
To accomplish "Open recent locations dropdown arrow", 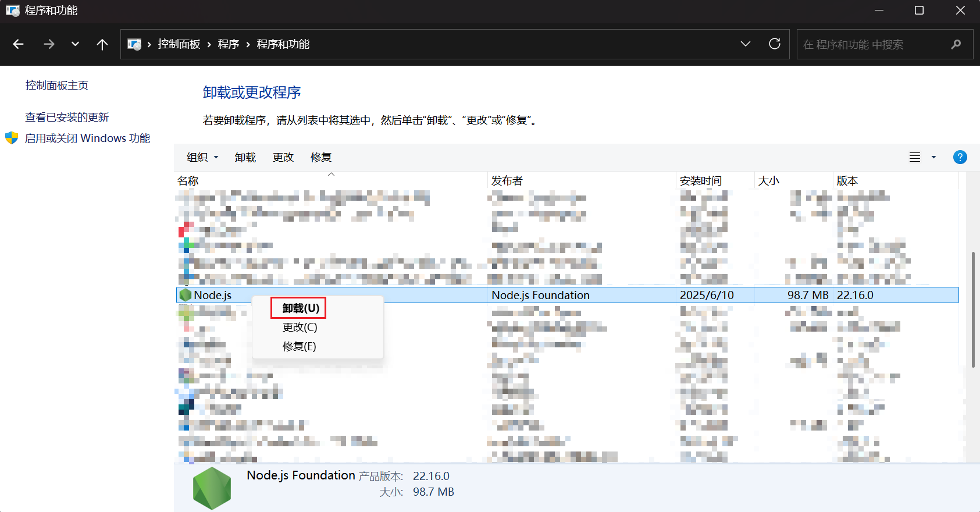I will coord(75,44).
